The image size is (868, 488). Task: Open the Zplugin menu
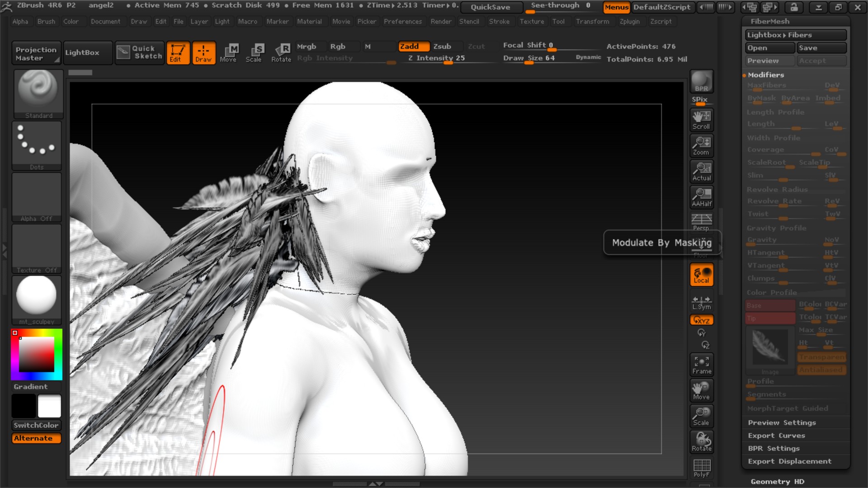(x=631, y=21)
